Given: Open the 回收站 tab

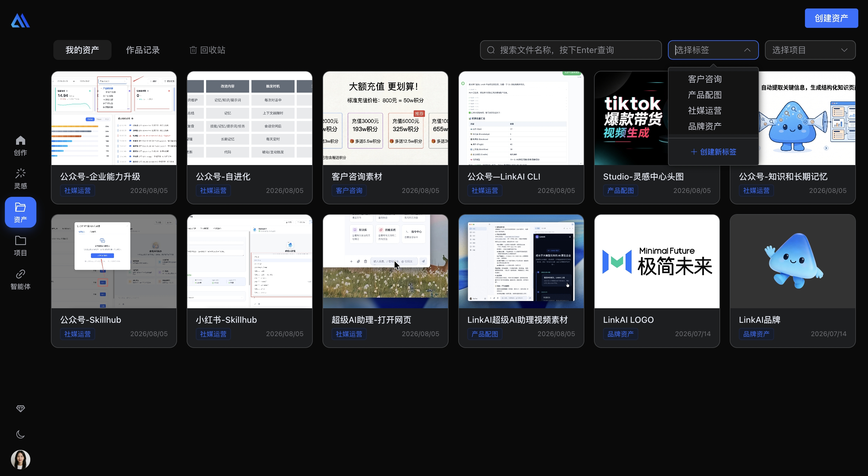Looking at the screenshot, I should (x=208, y=50).
